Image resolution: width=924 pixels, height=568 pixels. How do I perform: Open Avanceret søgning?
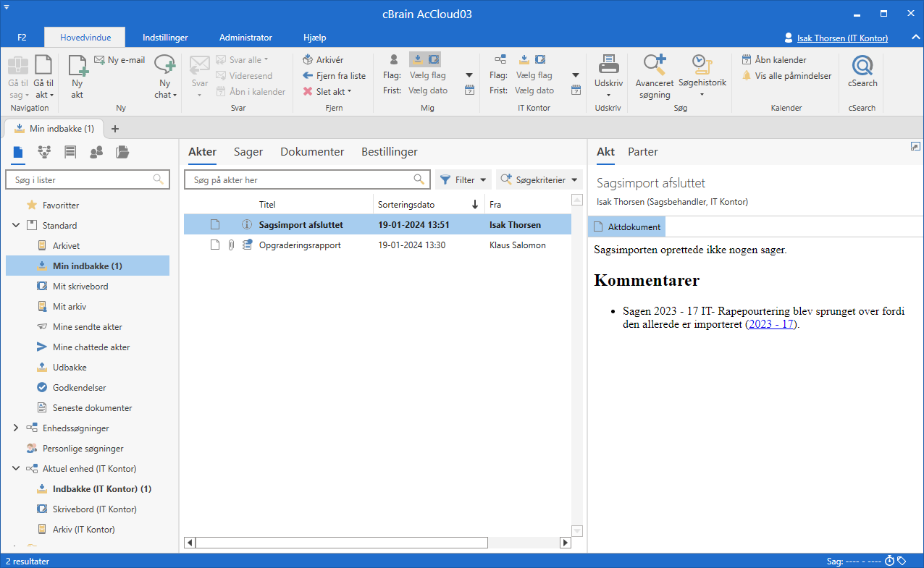pos(654,76)
